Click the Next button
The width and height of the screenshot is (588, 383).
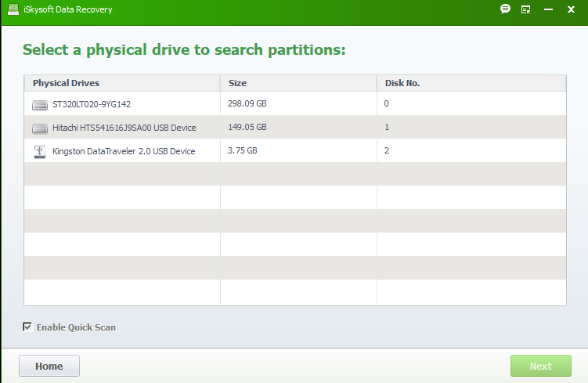541,366
